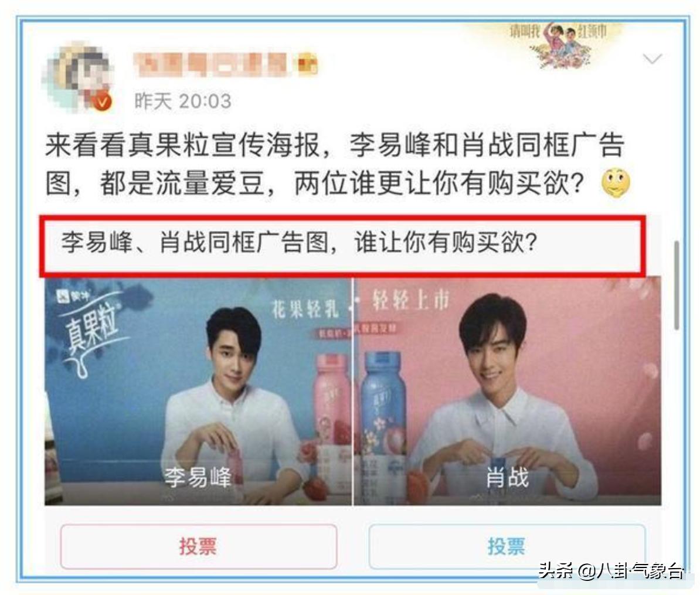Click the poll title 李易峰、肖战同框广告图
Viewport: 700px width, 595px height.
199,242
